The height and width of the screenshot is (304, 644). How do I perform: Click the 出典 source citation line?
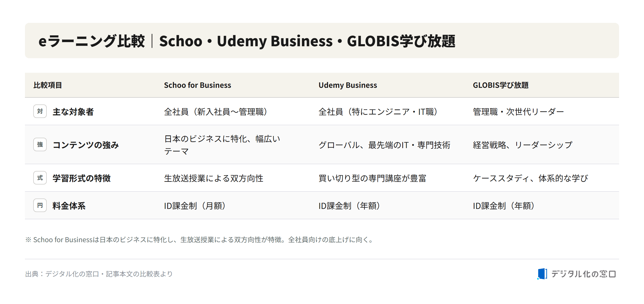99,274
